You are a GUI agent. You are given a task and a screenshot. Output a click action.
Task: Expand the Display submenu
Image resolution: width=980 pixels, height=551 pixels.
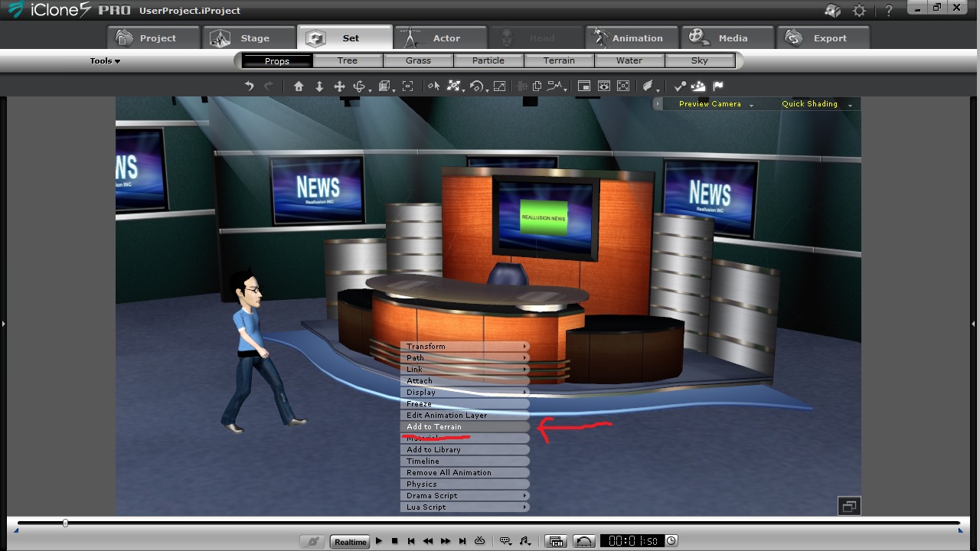coord(465,393)
